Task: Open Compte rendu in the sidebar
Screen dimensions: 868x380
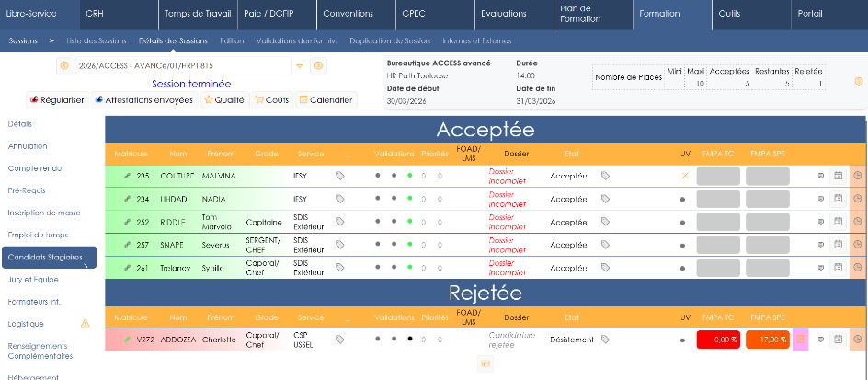Action: coord(35,168)
